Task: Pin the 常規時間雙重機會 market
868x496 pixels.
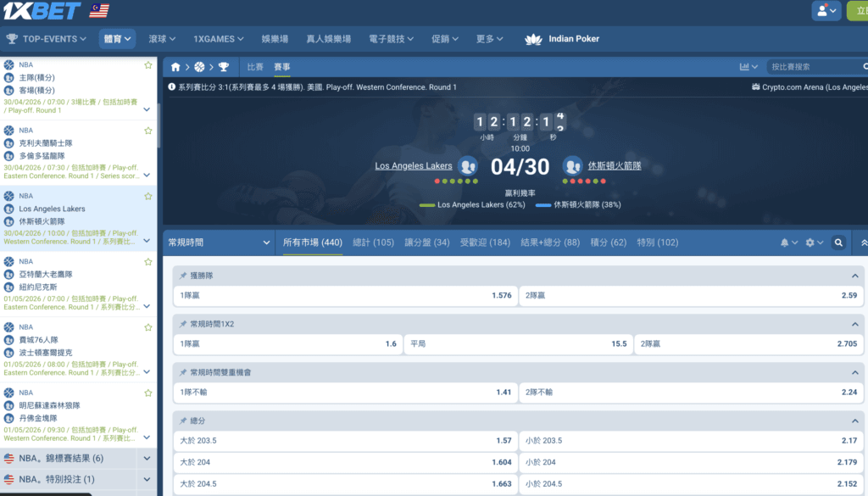Action: coord(183,372)
